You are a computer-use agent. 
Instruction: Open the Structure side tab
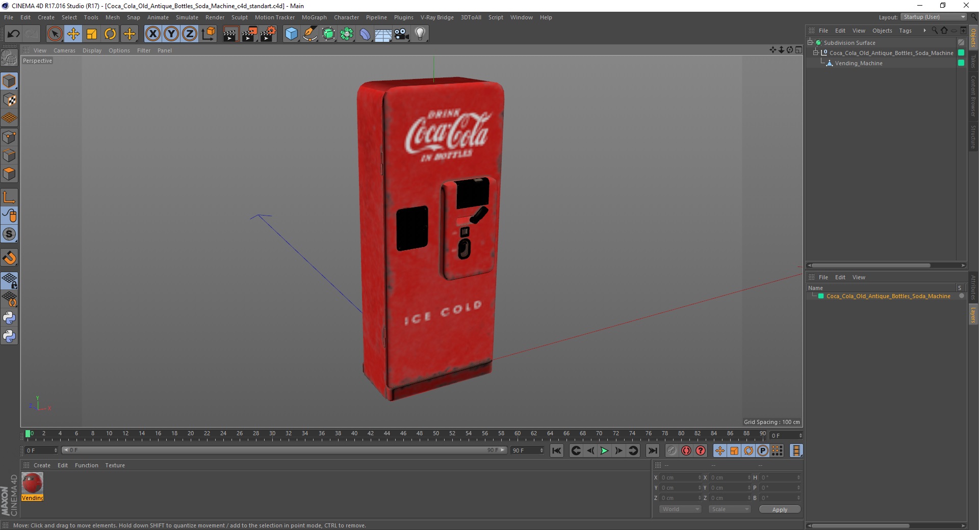click(x=973, y=137)
